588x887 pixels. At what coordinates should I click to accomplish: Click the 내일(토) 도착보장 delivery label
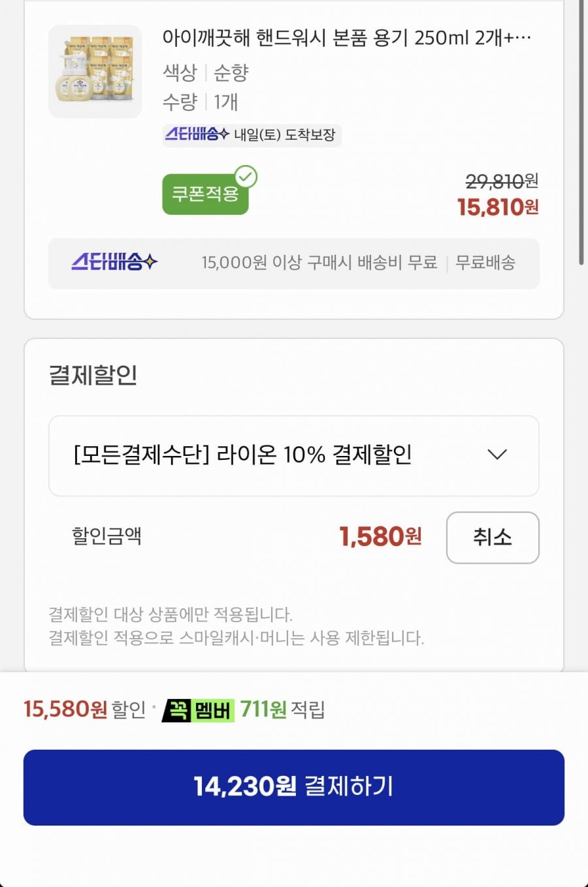[x=285, y=135]
